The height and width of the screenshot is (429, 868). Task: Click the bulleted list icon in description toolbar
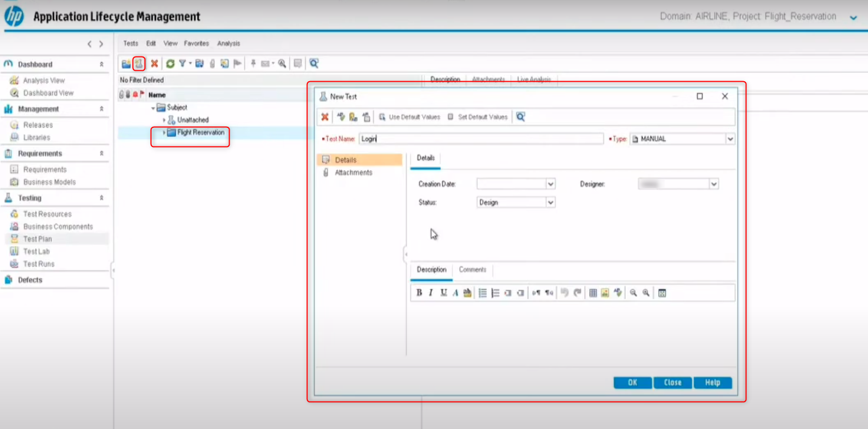tap(482, 293)
